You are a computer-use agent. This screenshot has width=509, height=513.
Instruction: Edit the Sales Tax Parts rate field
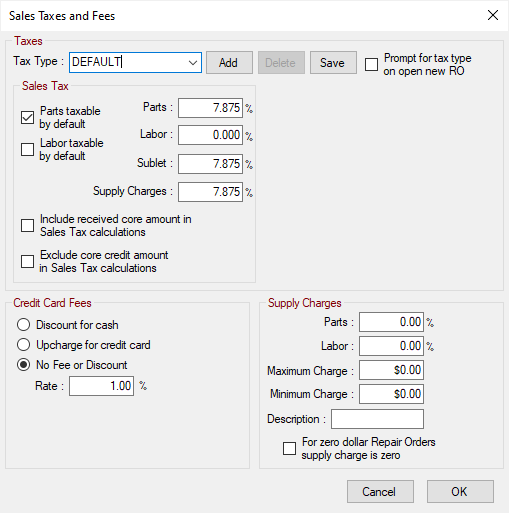[210, 108]
